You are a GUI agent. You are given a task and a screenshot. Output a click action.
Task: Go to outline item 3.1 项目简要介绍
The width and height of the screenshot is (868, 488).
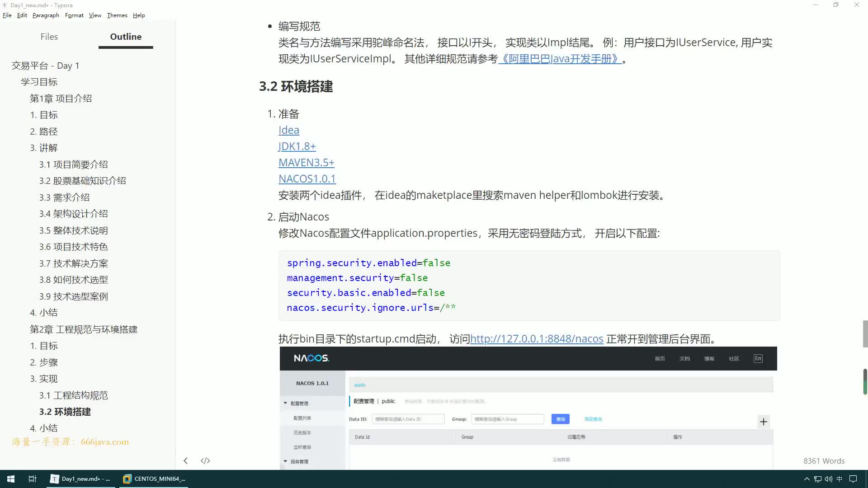tap(73, 164)
